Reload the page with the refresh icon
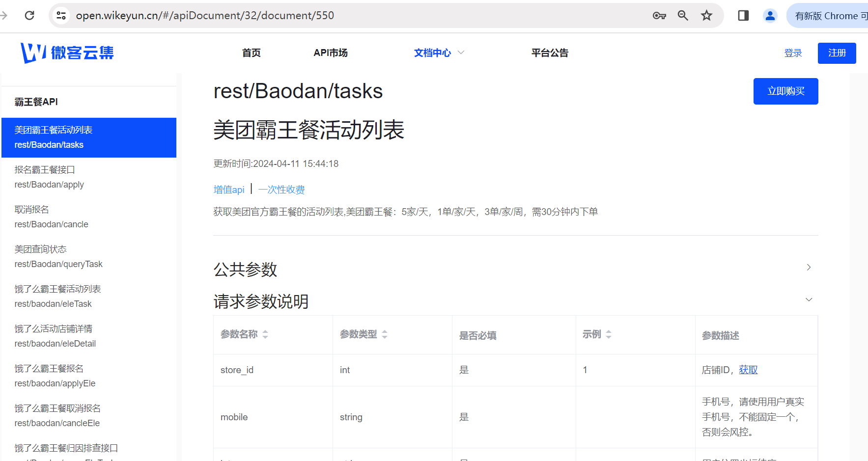 coord(29,15)
